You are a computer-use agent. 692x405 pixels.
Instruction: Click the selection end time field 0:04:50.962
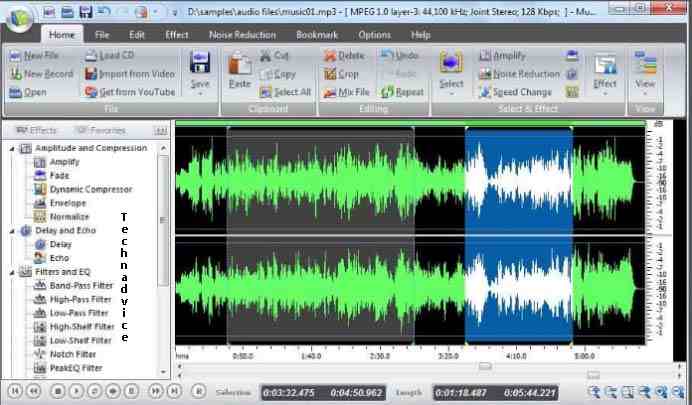pos(356,393)
